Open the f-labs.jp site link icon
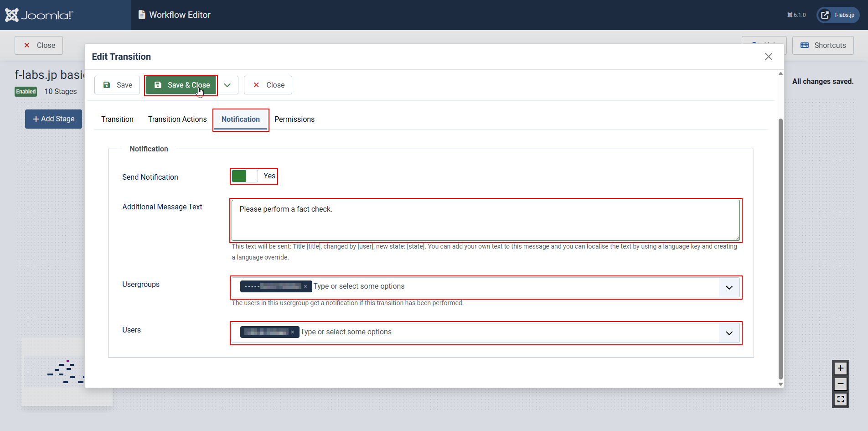Viewport: 868px width, 431px height. pyautogui.click(x=825, y=15)
